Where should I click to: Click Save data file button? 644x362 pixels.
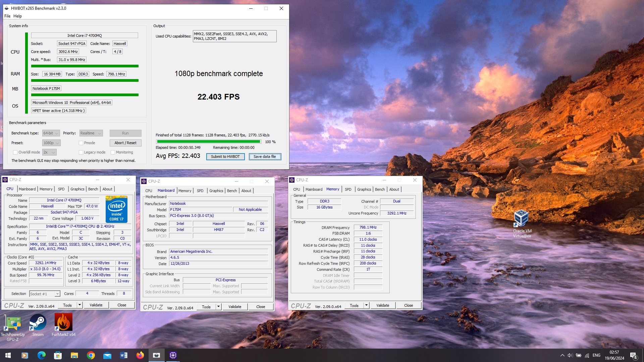(x=265, y=157)
